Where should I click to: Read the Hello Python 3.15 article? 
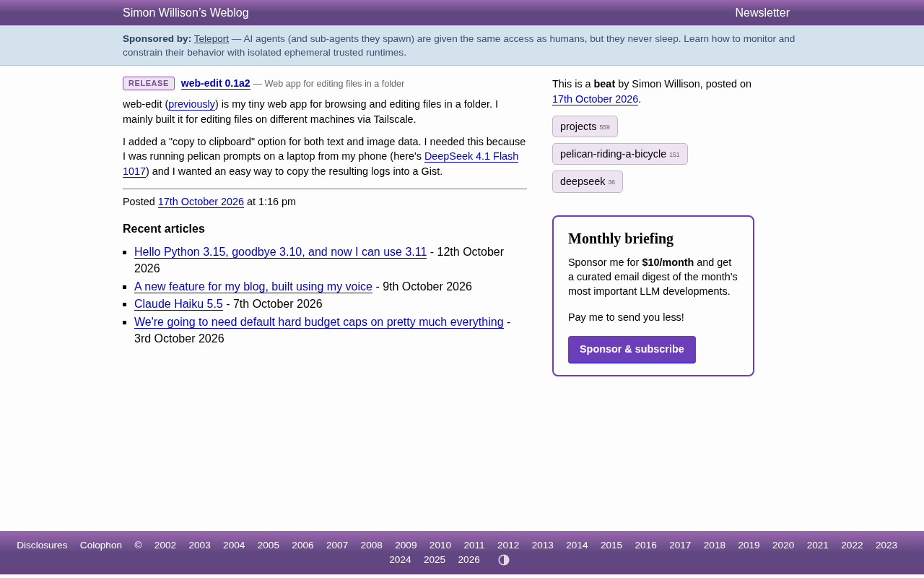tap(280, 252)
